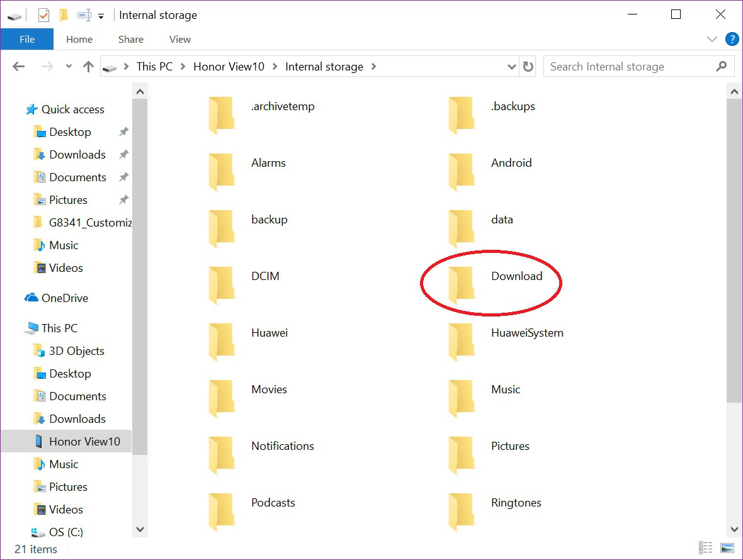Select the HuaweiSystem folder icon

[462, 342]
